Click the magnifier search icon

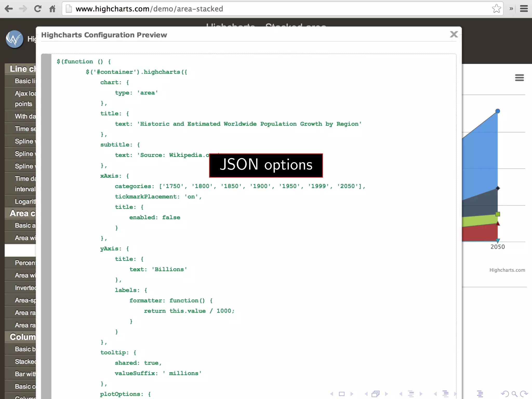514,394
